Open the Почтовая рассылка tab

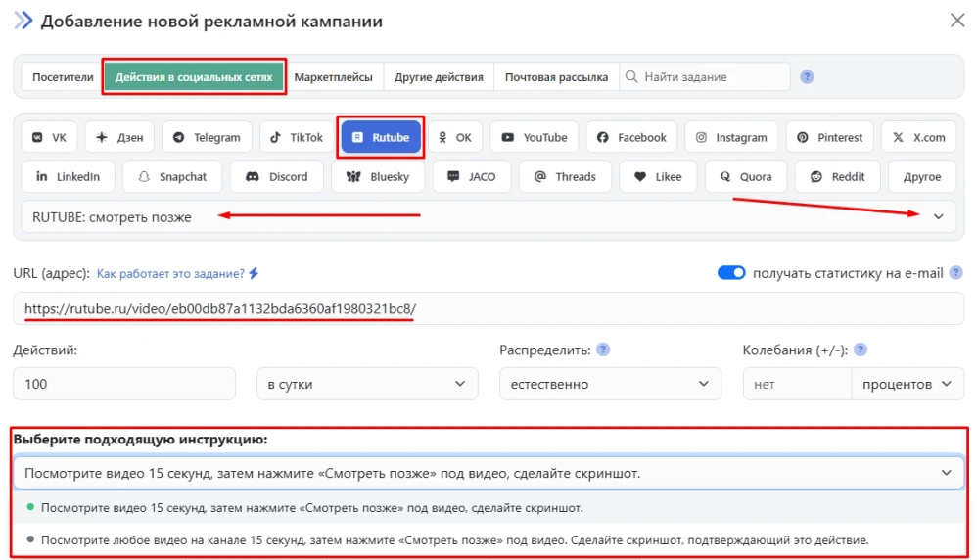(x=556, y=77)
